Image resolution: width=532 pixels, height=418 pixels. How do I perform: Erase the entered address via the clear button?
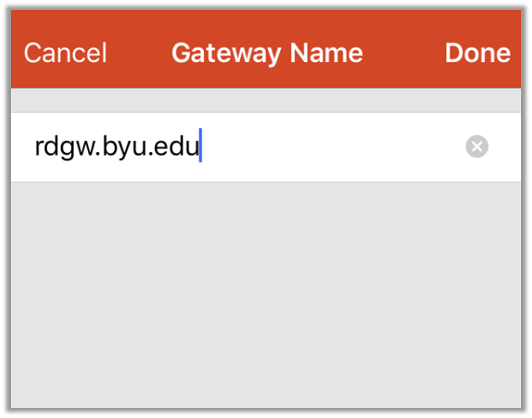[477, 146]
